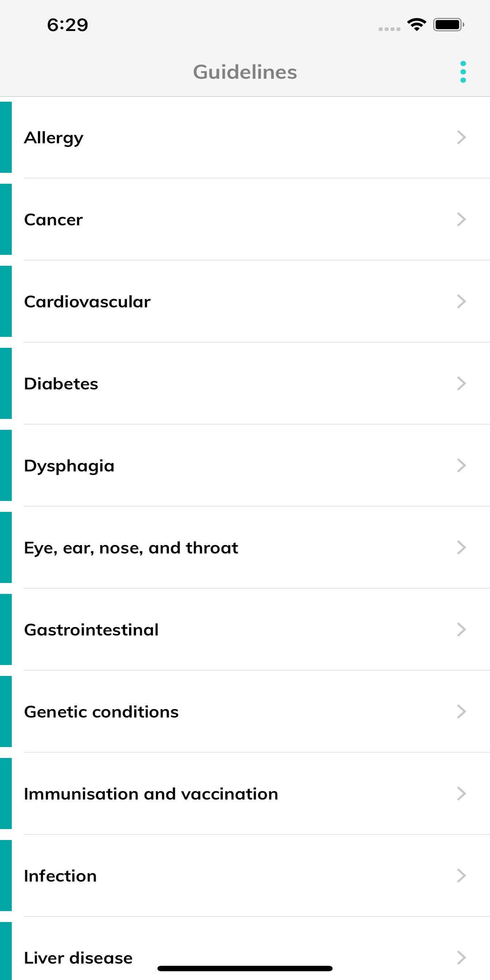The height and width of the screenshot is (980, 490).
Task: Open the Cancer guidelines category
Action: (x=53, y=220)
